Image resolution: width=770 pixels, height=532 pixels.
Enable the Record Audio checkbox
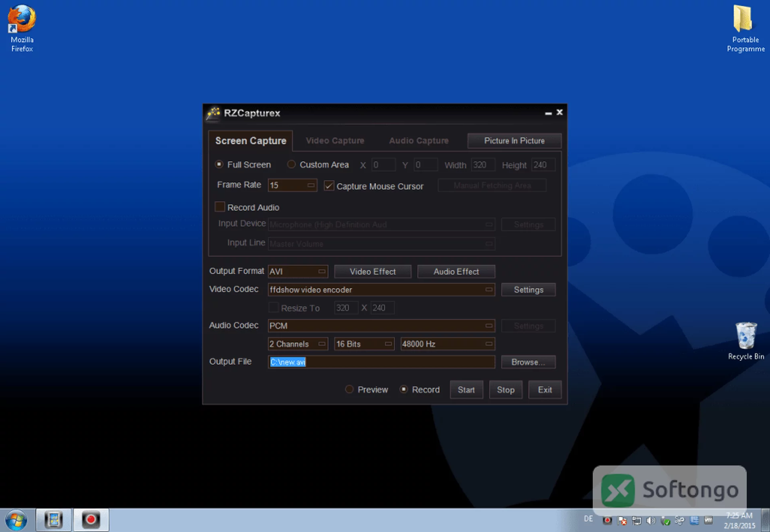tap(220, 206)
